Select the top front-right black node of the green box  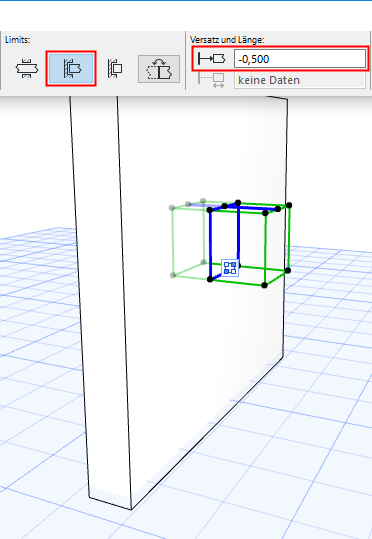click(x=265, y=213)
